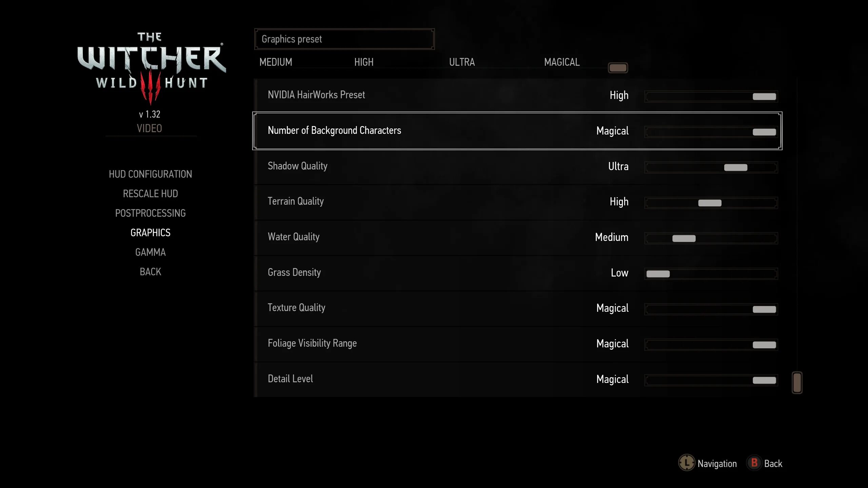Click RESCALE HUD navigation link

150,193
